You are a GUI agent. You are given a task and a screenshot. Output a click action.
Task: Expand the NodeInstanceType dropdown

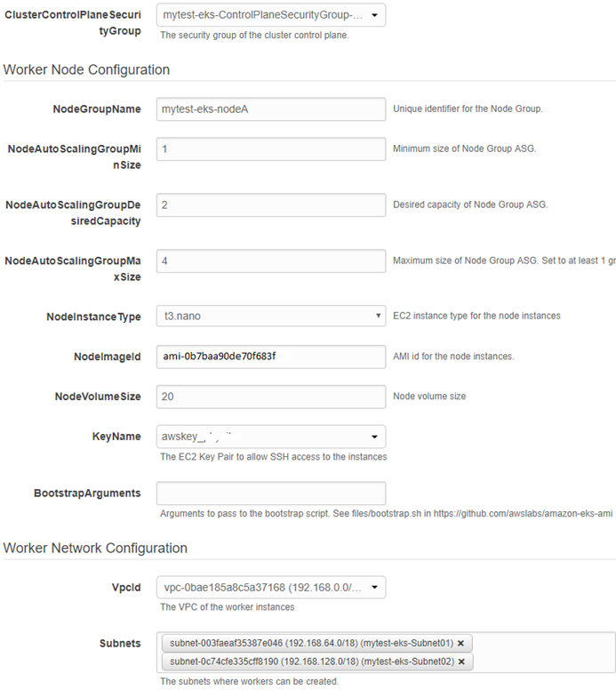coord(271,316)
